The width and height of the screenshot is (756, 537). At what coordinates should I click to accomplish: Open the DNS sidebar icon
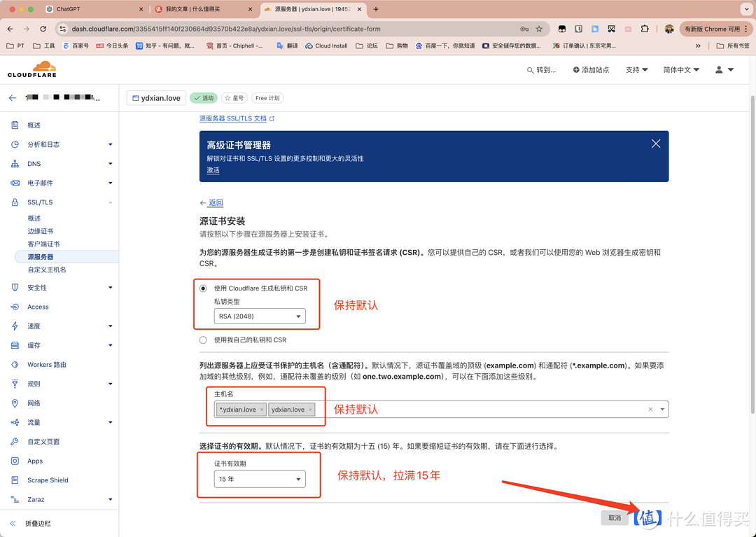15,164
